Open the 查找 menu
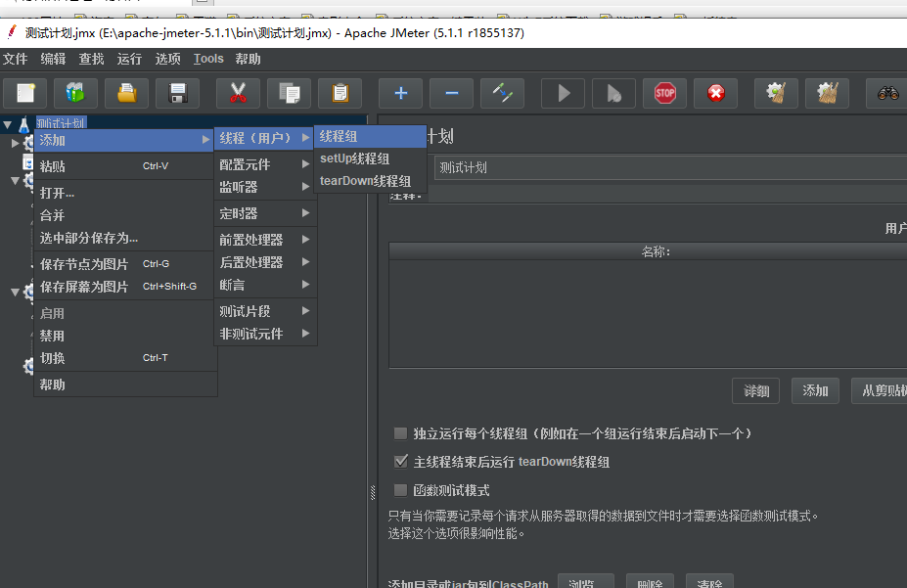Screen dimensions: 907x588 91,59
